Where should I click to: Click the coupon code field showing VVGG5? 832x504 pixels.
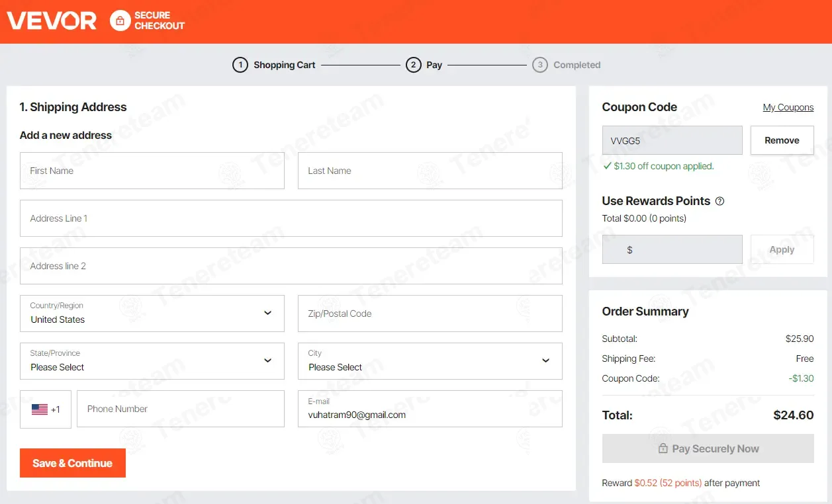coord(672,140)
